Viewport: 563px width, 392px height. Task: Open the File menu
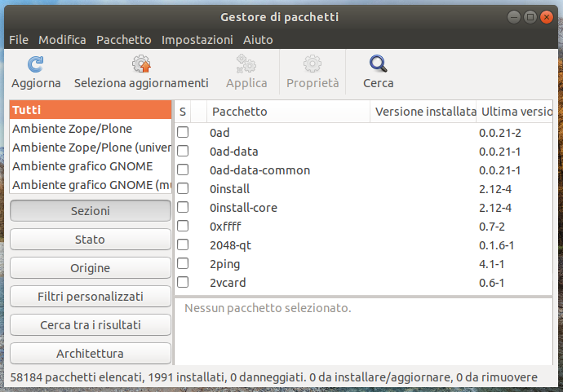coord(18,39)
